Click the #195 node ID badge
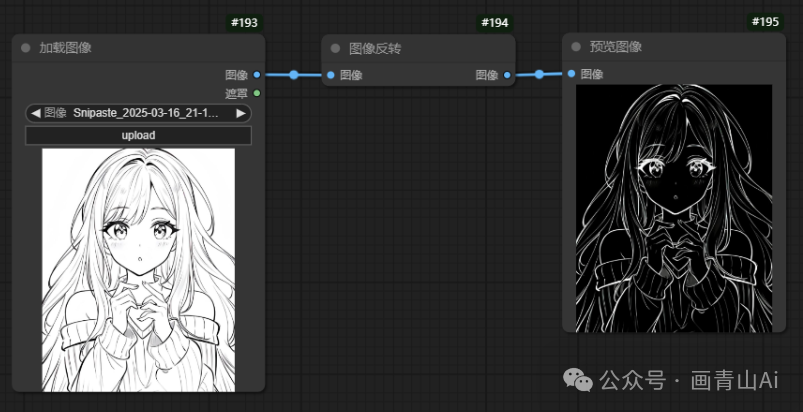 coord(765,21)
